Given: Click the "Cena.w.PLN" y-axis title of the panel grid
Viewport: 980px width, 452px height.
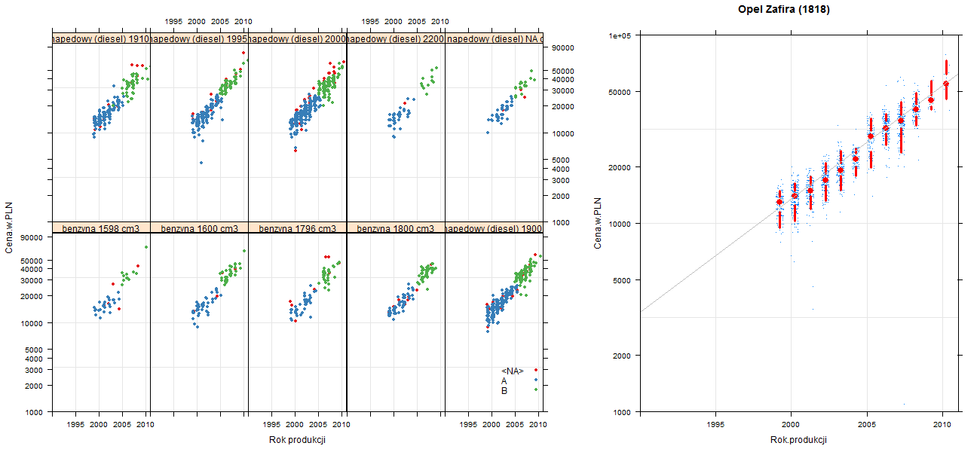Looking at the screenshot, I should coord(9,228).
